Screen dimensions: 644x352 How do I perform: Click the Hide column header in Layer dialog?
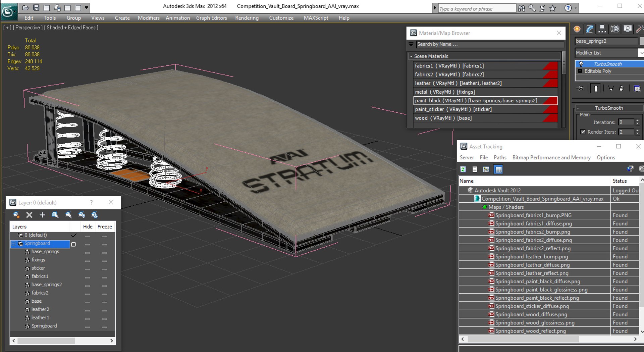click(88, 227)
